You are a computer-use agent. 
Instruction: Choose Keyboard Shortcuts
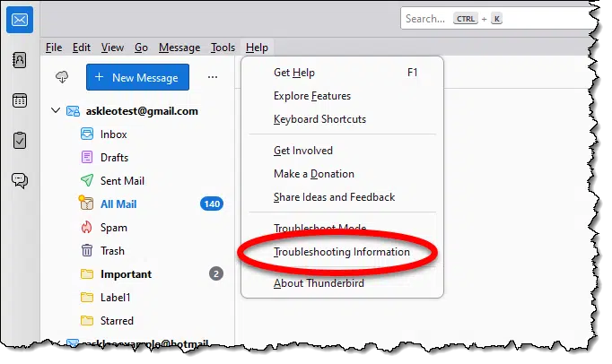[342, 119]
